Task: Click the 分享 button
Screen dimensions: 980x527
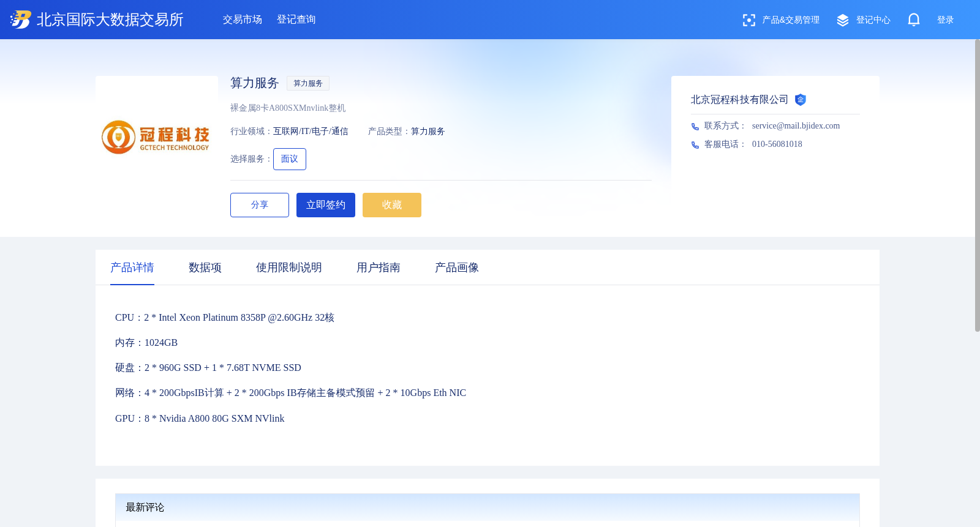Action: [260, 205]
